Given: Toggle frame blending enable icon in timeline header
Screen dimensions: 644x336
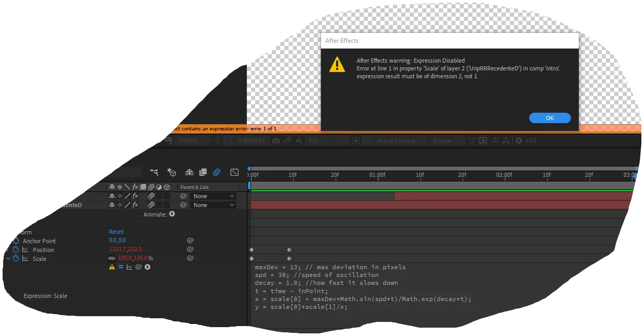Looking at the screenshot, I should coord(203,172).
